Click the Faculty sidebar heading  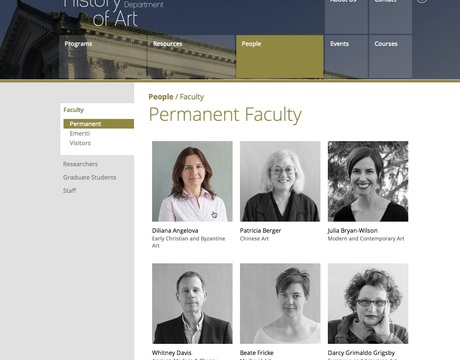click(x=74, y=110)
